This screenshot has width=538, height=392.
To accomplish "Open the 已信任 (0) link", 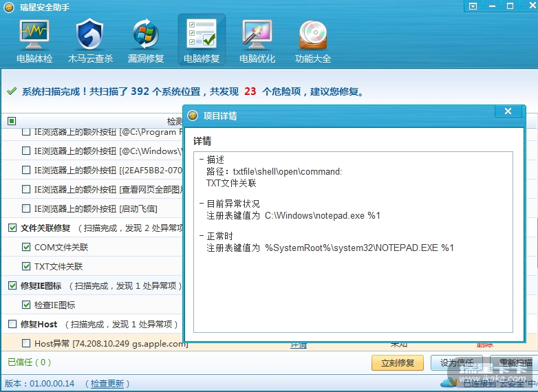I will click(29, 362).
